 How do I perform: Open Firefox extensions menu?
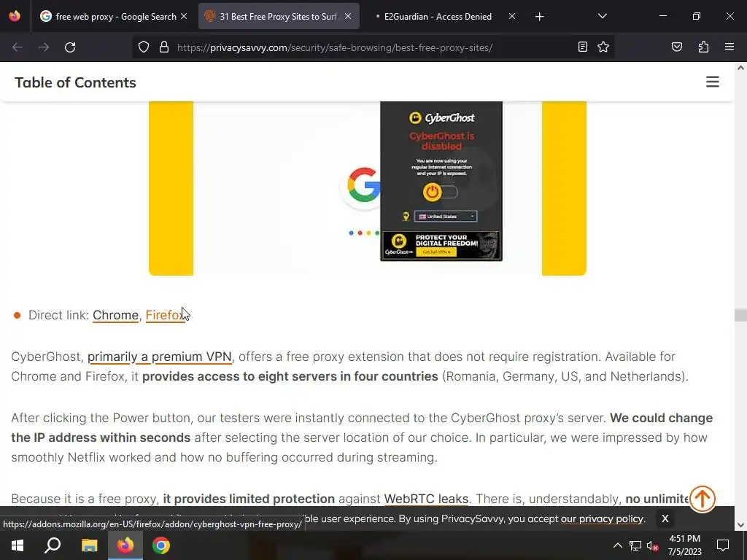click(x=703, y=47)
